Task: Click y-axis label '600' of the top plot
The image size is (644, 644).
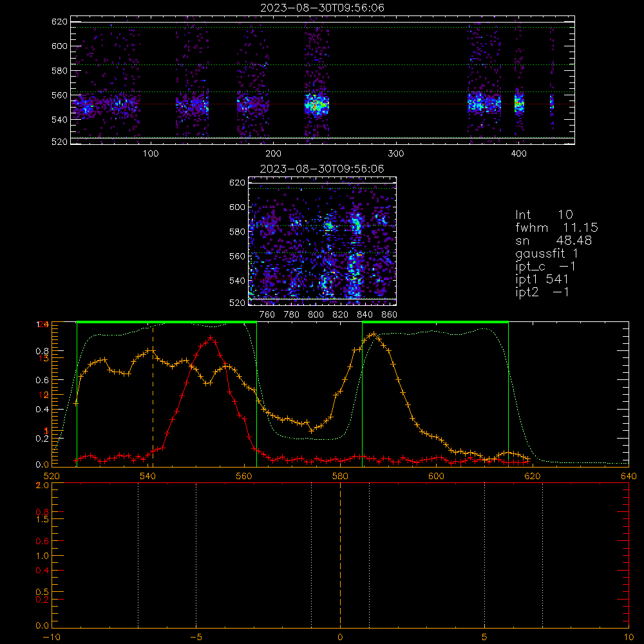Action: 59,46
